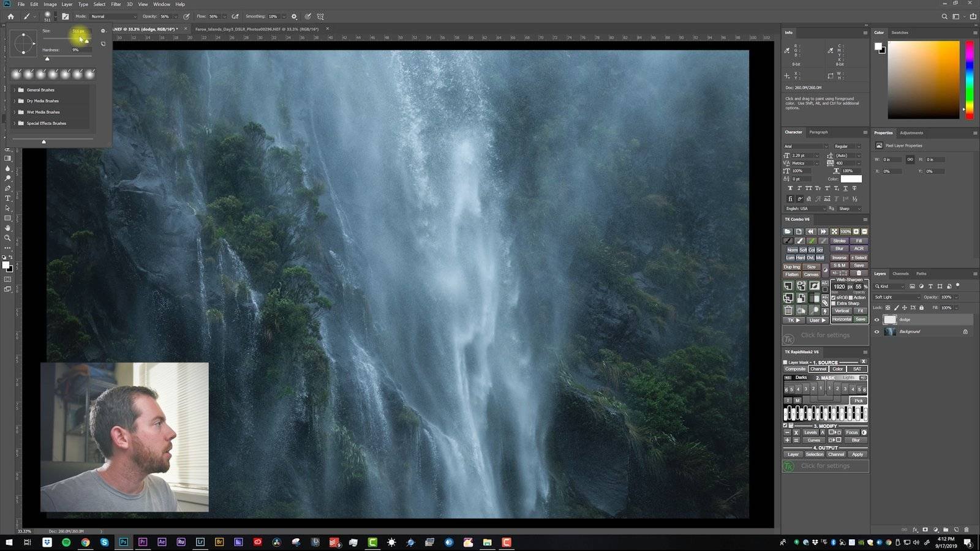This screenshot has height=551, width=980.
Task: Open brush smoothing options gear
Action: (294, 17)
